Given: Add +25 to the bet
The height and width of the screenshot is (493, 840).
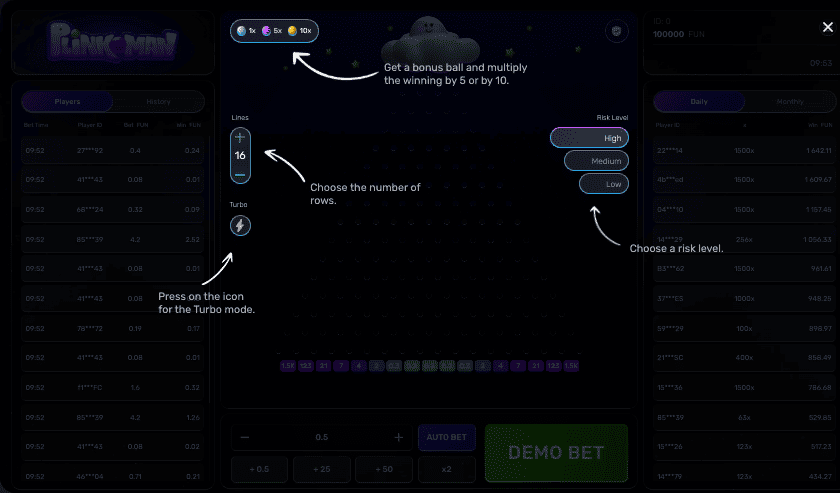Looking at the screenshot, I should [x=322, y=469].
